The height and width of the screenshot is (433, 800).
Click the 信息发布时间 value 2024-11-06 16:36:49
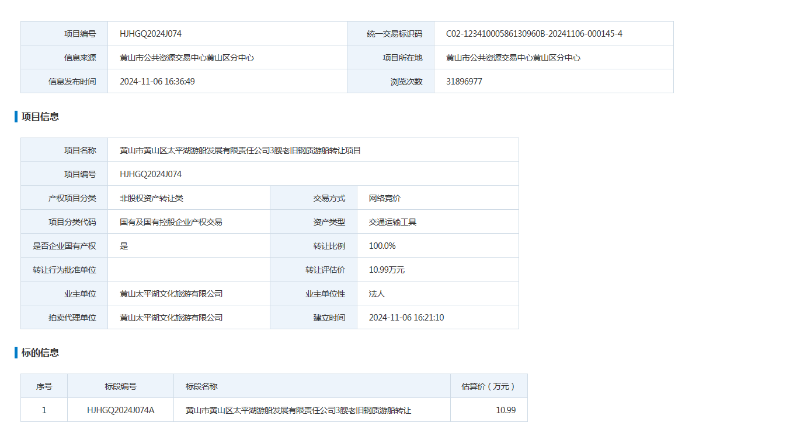[x=157, y=81]
